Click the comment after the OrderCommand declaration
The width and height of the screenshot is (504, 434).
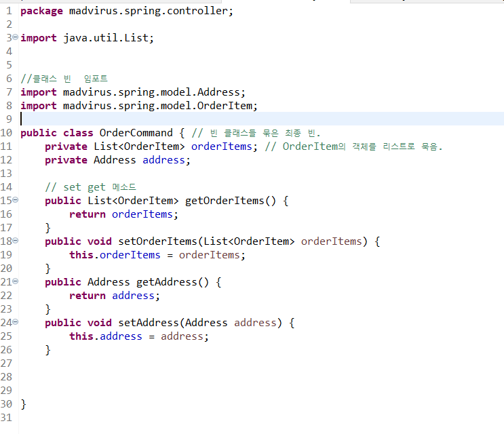click(256, 133)
